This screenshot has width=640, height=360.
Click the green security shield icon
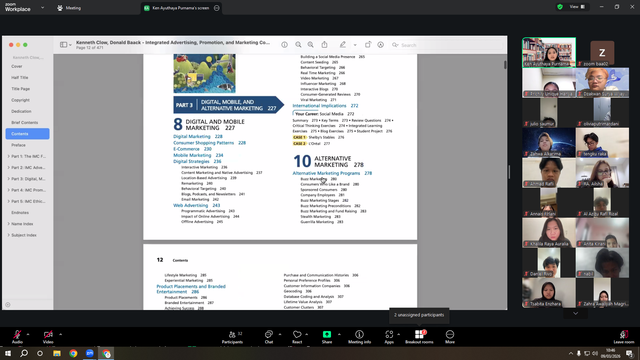tap(560, 7)
